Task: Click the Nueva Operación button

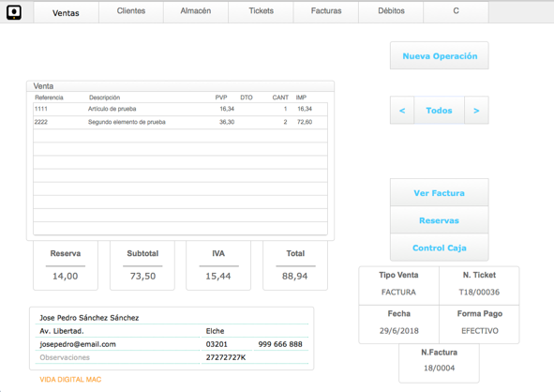Action: click(440, 56)
